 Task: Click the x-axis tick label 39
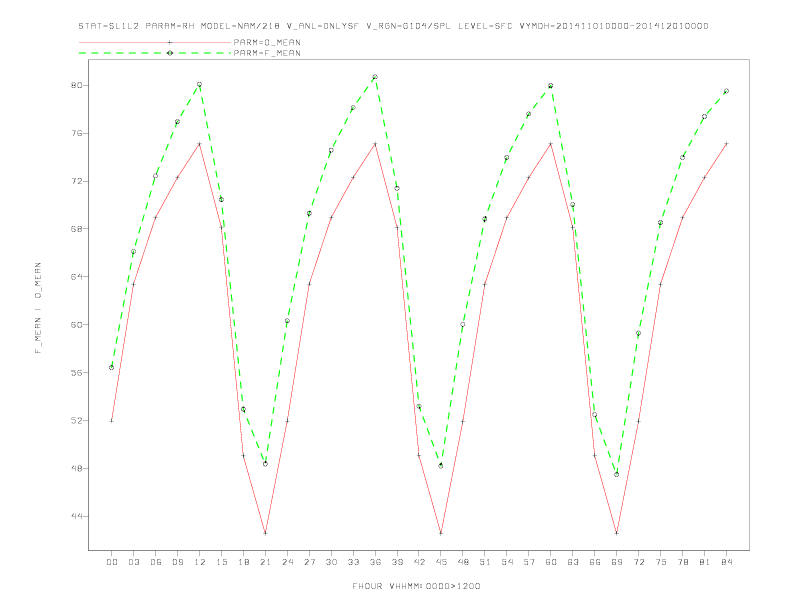(x=397, y=562)
